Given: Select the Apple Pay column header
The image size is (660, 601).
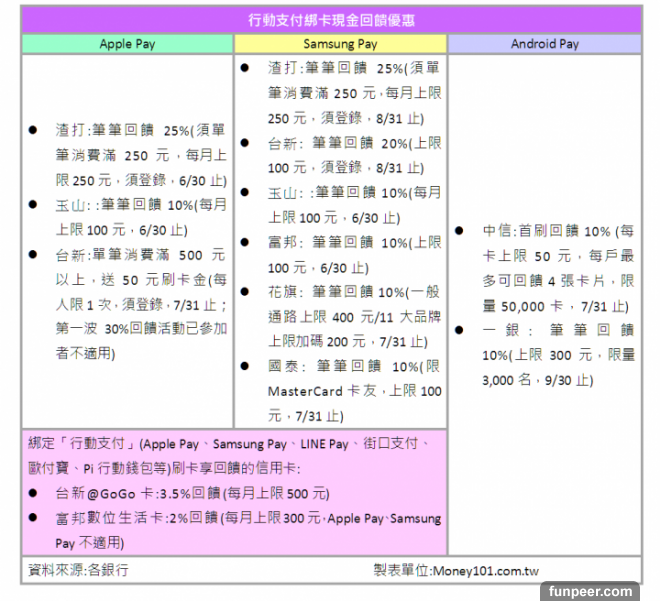Looking at the screenshot, I should 127,44.
